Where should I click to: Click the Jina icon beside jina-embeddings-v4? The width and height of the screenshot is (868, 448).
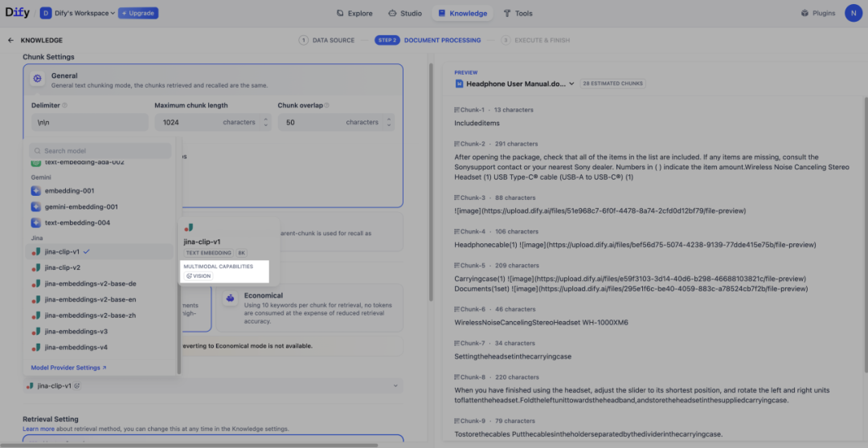point(36,348)
